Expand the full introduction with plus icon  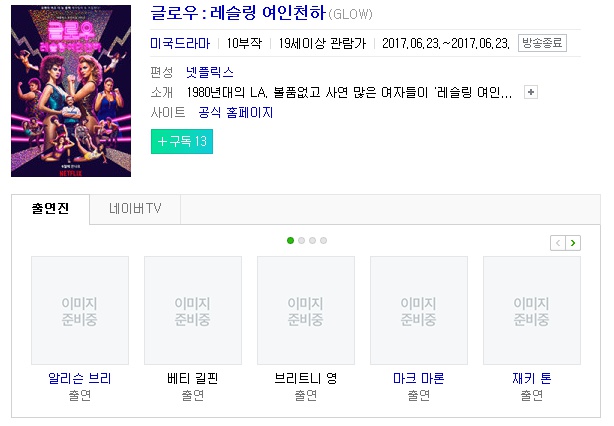coord(531,92)
